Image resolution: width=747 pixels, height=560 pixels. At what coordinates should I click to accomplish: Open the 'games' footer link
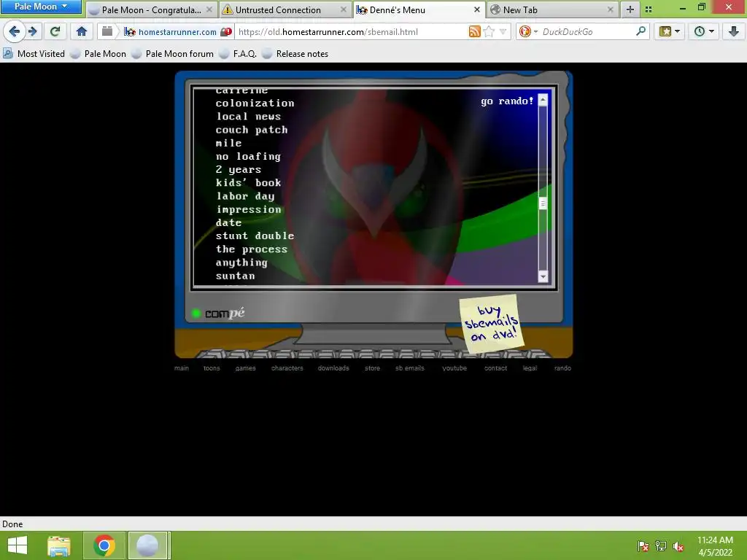(245, 368)
